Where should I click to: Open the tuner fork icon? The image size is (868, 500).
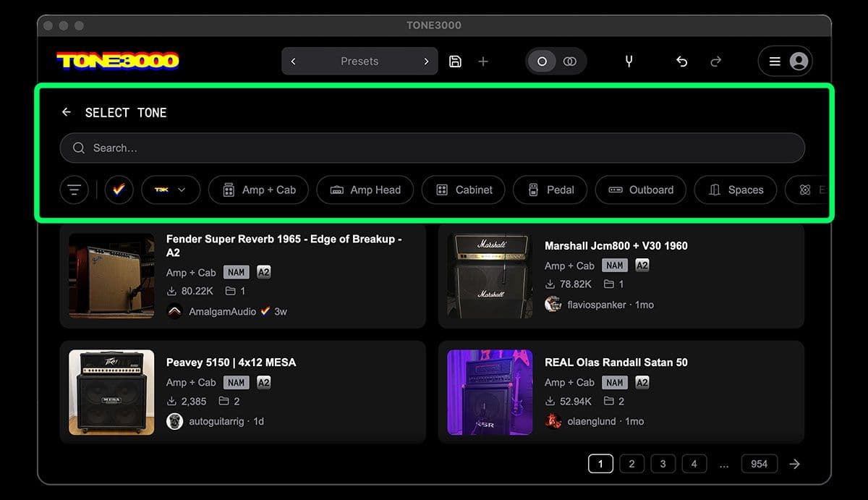click(629, 62)
